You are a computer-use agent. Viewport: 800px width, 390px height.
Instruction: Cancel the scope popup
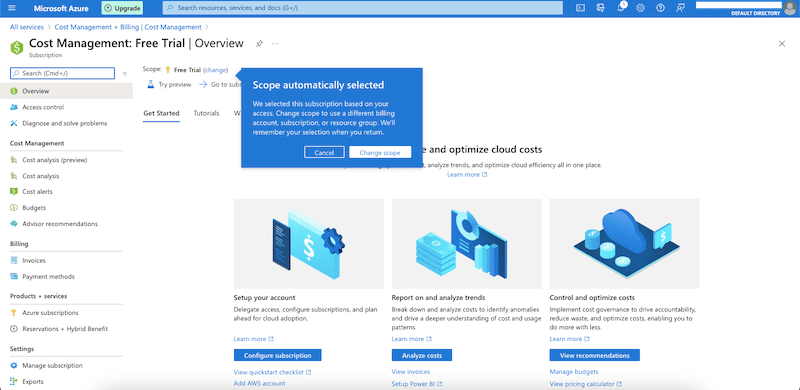click(x=324, y=153)
